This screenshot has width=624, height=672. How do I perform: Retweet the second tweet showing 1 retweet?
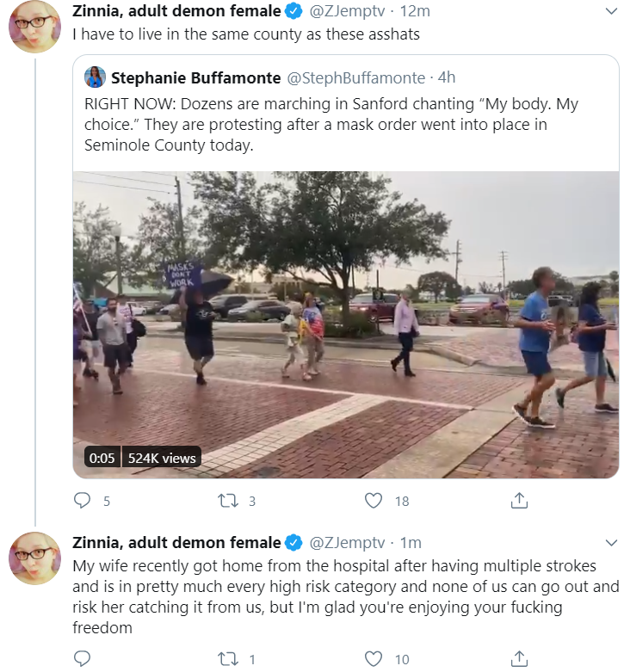click(x=228, y=658)
